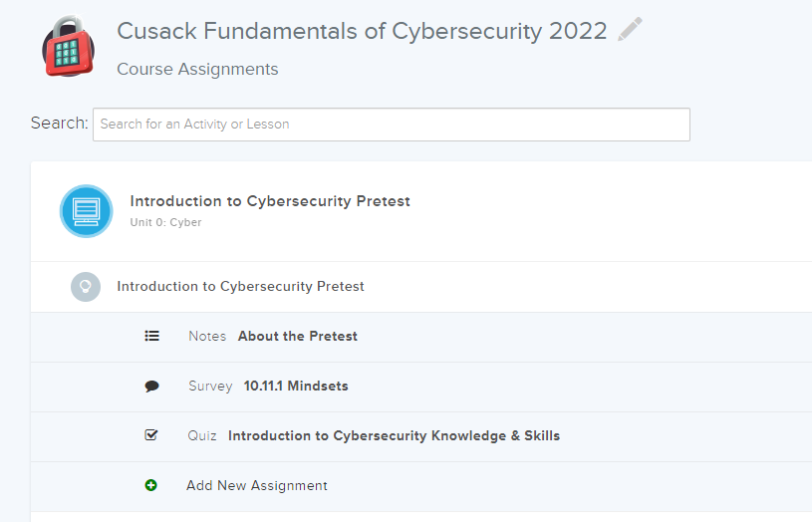Click the Notes type label

(207, 337)
